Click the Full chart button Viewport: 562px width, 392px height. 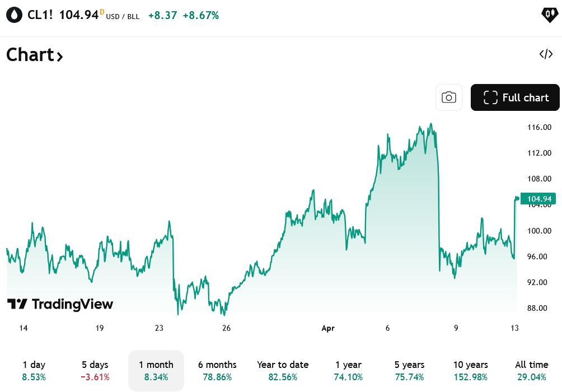click(x=515, y=97)
